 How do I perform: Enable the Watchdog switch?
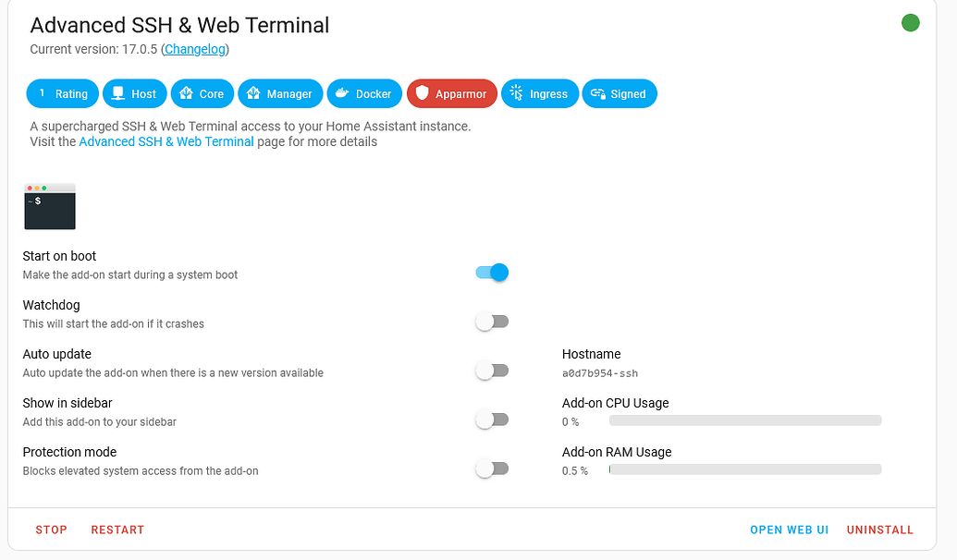pos(492,322)
